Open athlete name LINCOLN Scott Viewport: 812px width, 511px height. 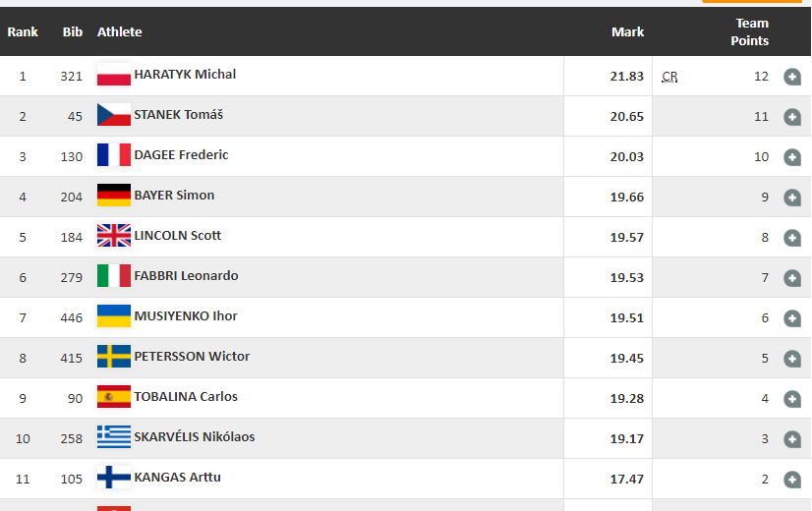tap(177, 236)
